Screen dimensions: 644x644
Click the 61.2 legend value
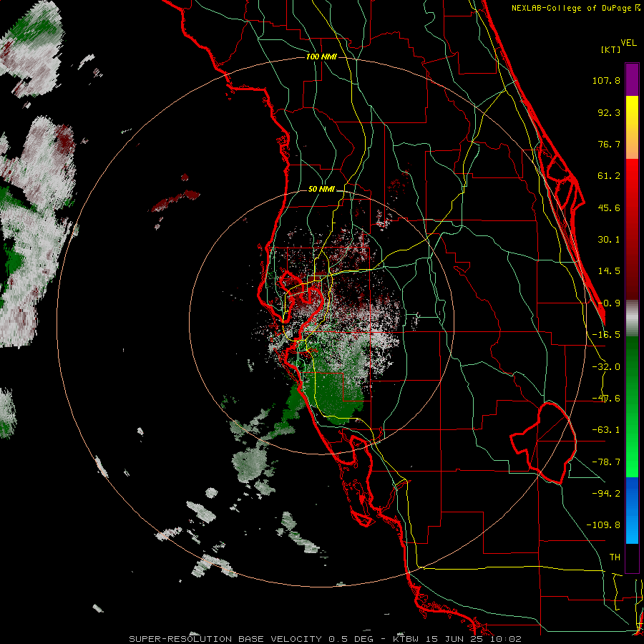[609, 176]
